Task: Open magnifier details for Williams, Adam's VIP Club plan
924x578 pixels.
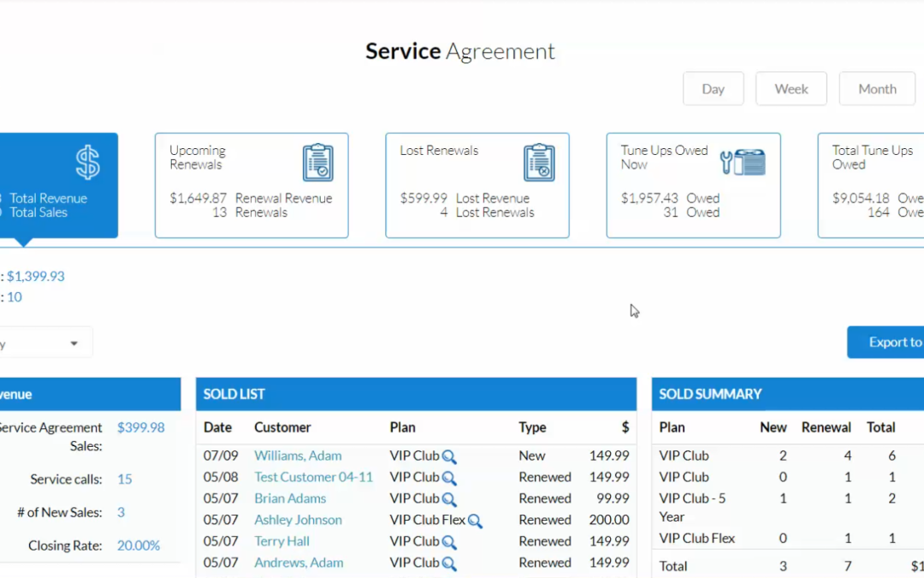Action: click(x=449, y=456)
